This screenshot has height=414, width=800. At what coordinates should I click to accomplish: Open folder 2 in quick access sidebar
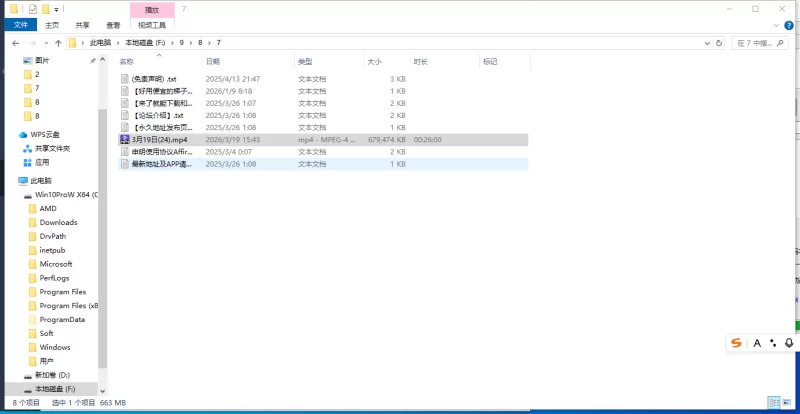[37, 74]
